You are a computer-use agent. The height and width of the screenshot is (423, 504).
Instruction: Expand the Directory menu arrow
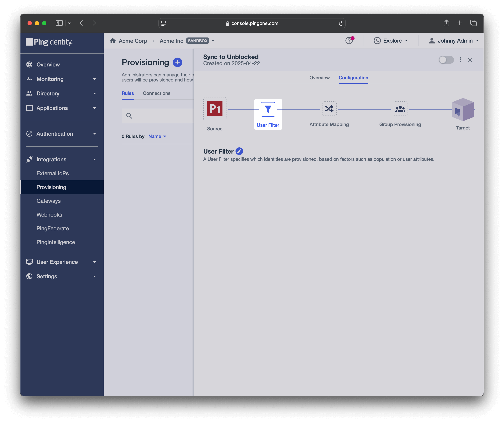[95, 94]
